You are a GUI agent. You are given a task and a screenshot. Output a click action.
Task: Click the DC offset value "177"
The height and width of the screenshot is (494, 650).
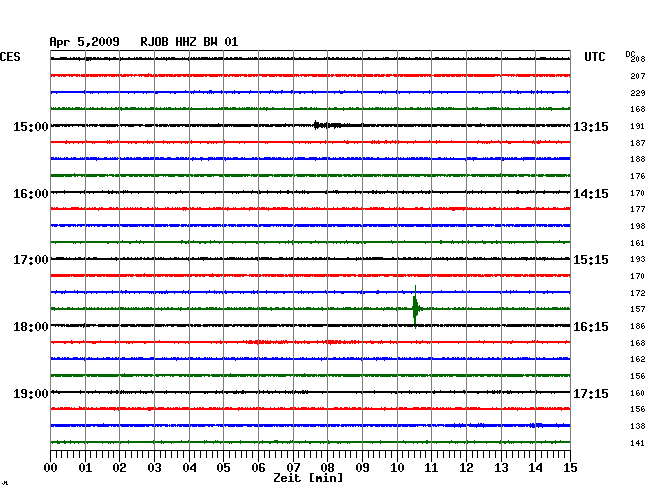[638, 209]
